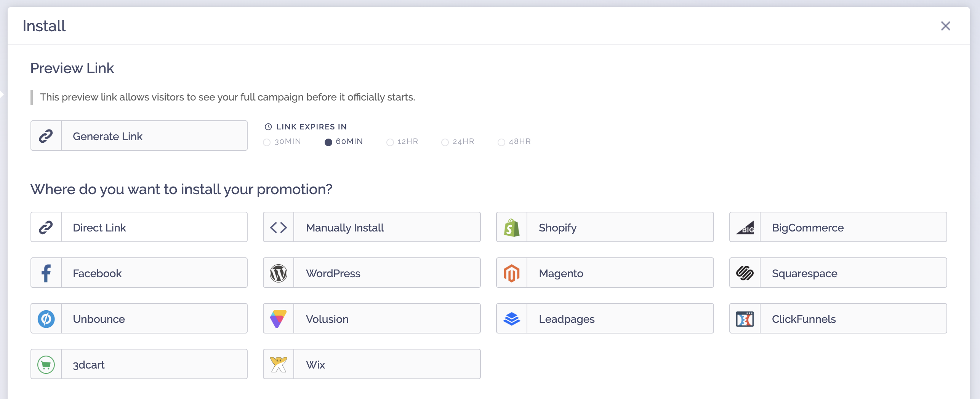
Task: Click the chain link icon beside Generate Link
Action: (46, 136)
